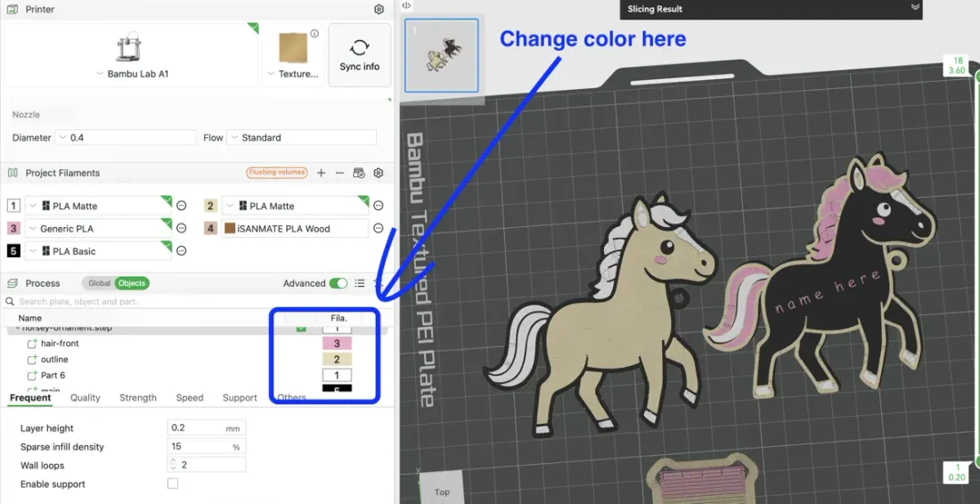Viewport: 980px width, 504px height.
Task: Open process settings compare list icon
Action: click(359, 283)
